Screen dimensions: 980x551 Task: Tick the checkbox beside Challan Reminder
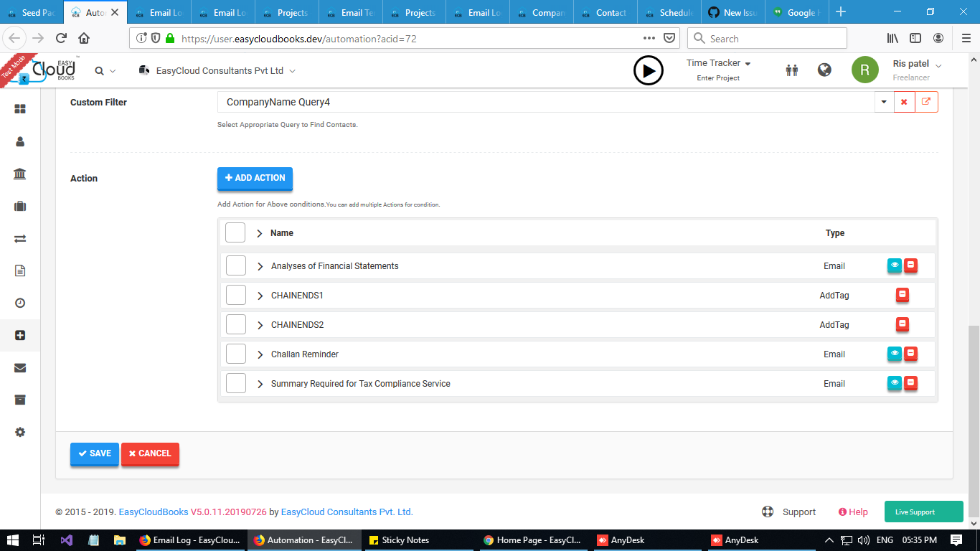tap(236, 353)
